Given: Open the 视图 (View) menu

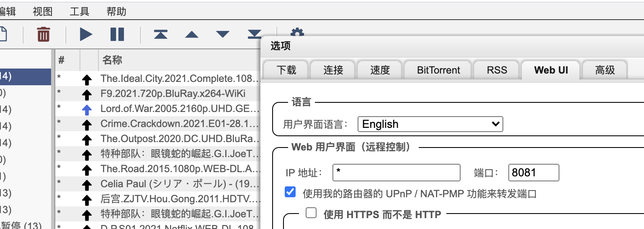Looking at the screenshot, I should (x=43, y=11).
